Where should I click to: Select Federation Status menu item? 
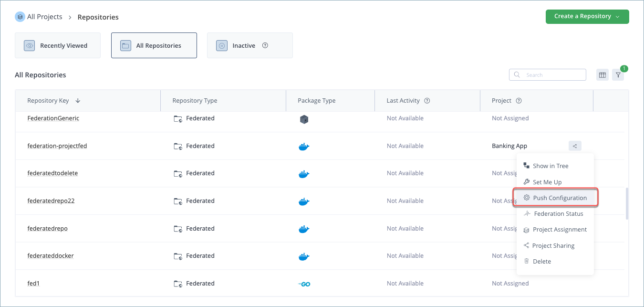pyautogui.click(x=555, y=213)
